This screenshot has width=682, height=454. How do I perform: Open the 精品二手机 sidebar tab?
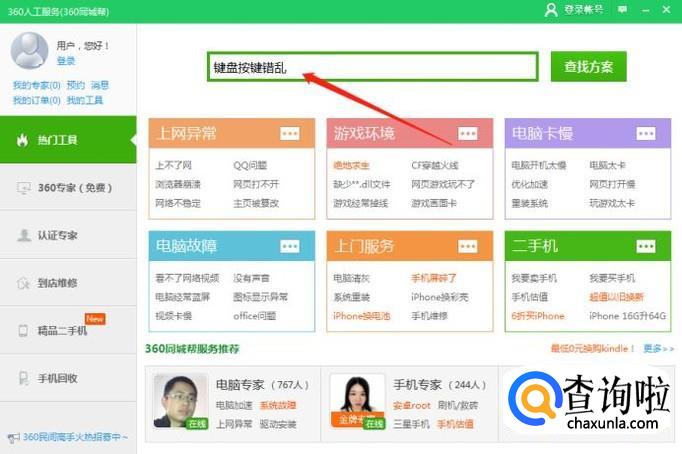tap(68, 330)
